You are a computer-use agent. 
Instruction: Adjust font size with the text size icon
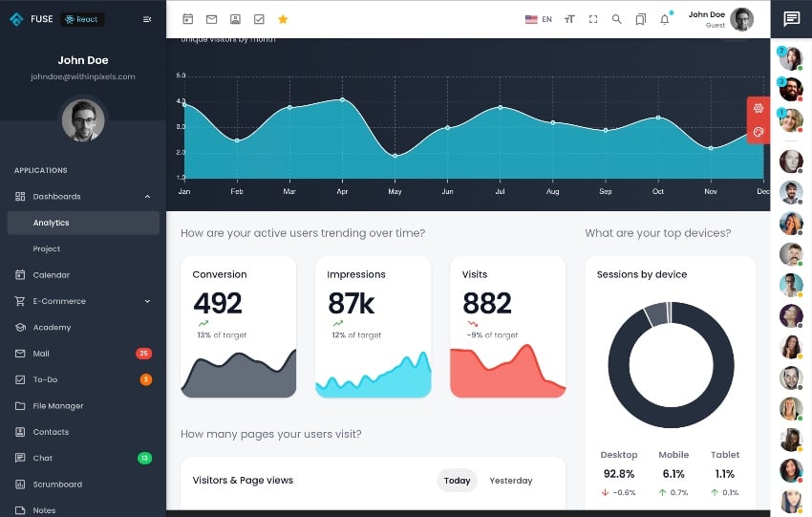569,19
